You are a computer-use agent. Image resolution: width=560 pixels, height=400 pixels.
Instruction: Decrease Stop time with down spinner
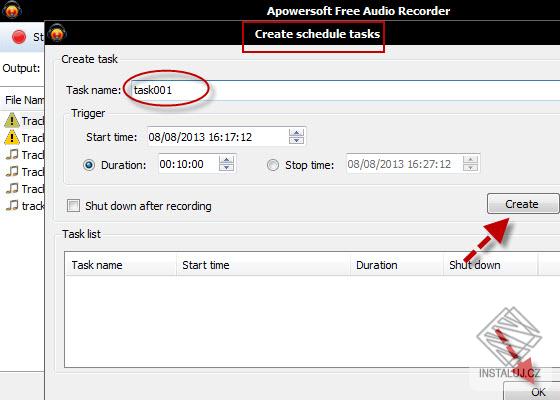470,168
